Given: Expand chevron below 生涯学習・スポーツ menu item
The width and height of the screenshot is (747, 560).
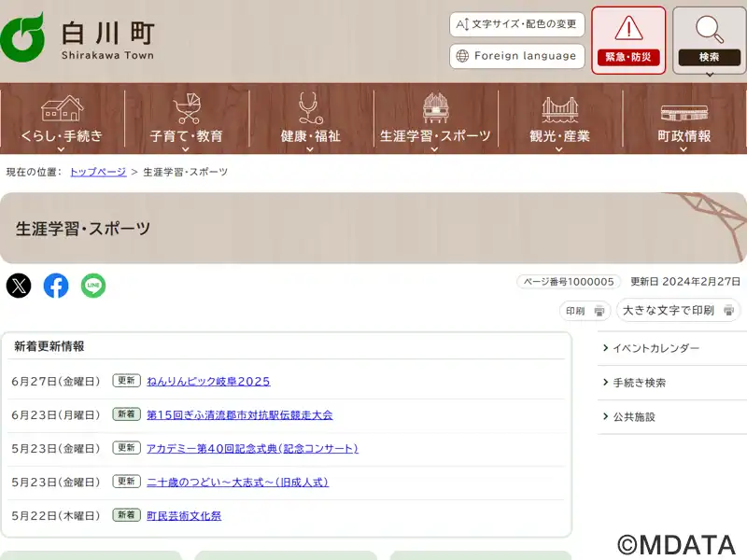Looking at the screenshot, I should (x=434, y=149).
